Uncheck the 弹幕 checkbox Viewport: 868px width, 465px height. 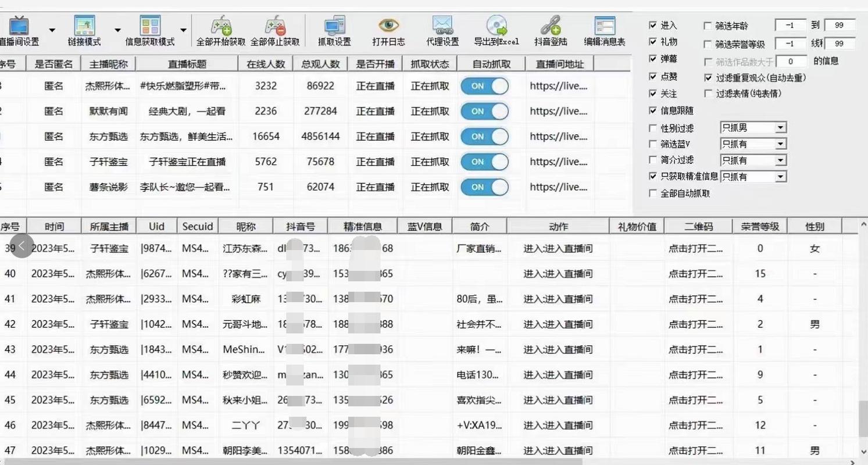pos(653,59)
